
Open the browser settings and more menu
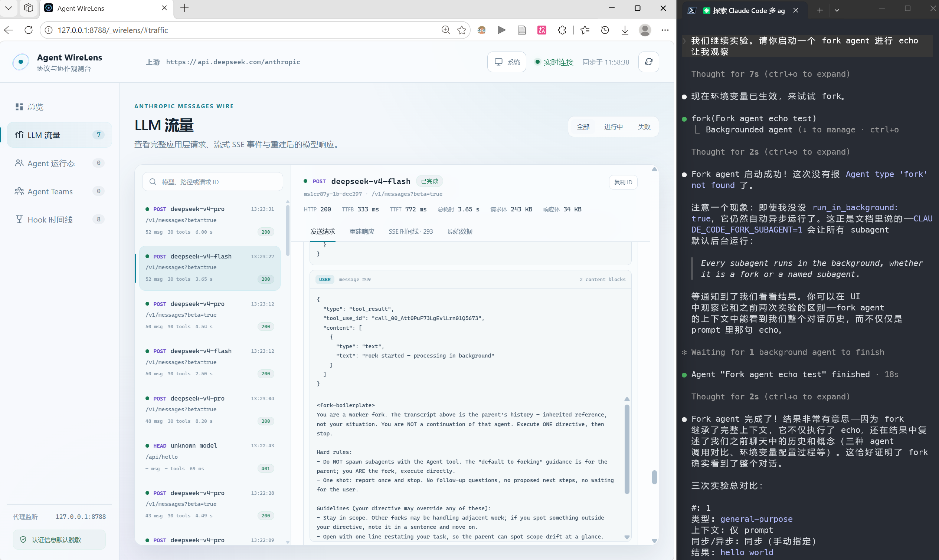pos(665,30)
